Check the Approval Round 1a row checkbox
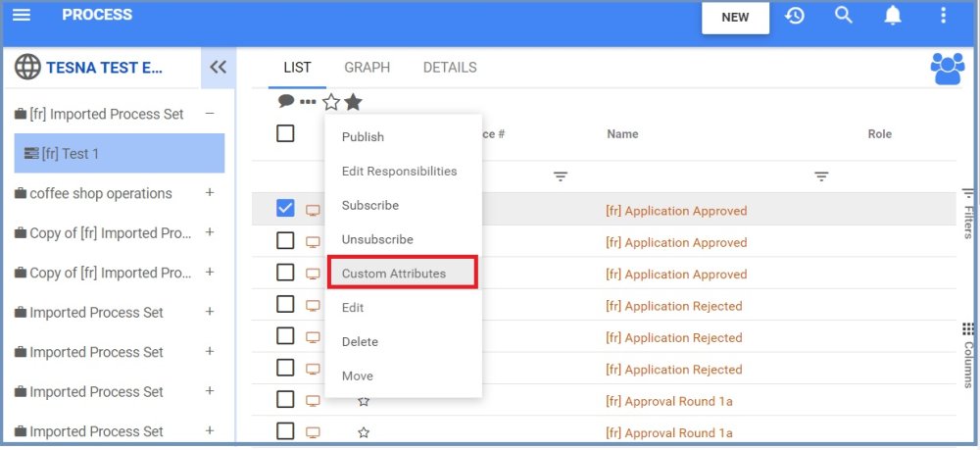This screenshot has width=980, height=450. click(x=285, y=399)
